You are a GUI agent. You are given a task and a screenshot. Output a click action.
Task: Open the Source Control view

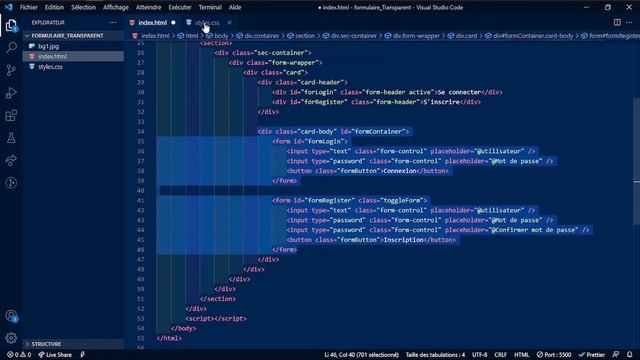pos(11,70)
